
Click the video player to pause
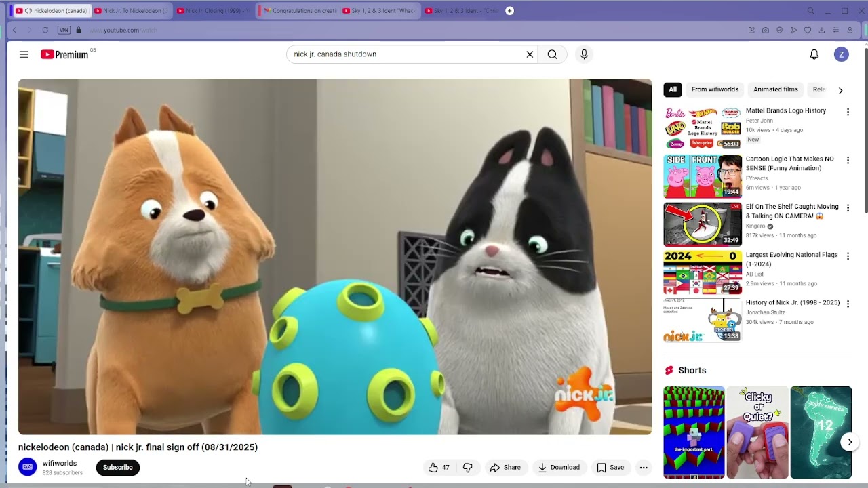click(x=335, y=257)
